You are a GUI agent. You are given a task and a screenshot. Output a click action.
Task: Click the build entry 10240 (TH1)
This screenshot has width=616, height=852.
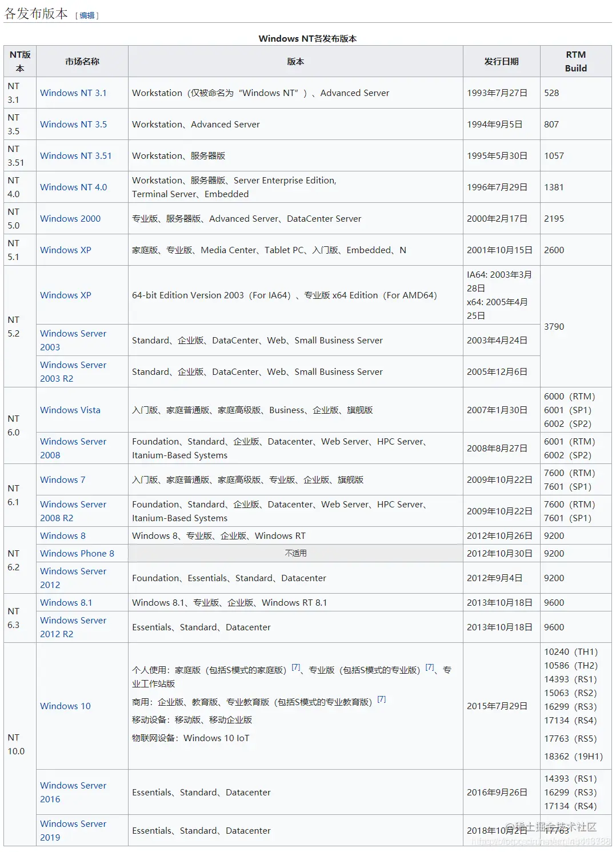click(571, 651)
